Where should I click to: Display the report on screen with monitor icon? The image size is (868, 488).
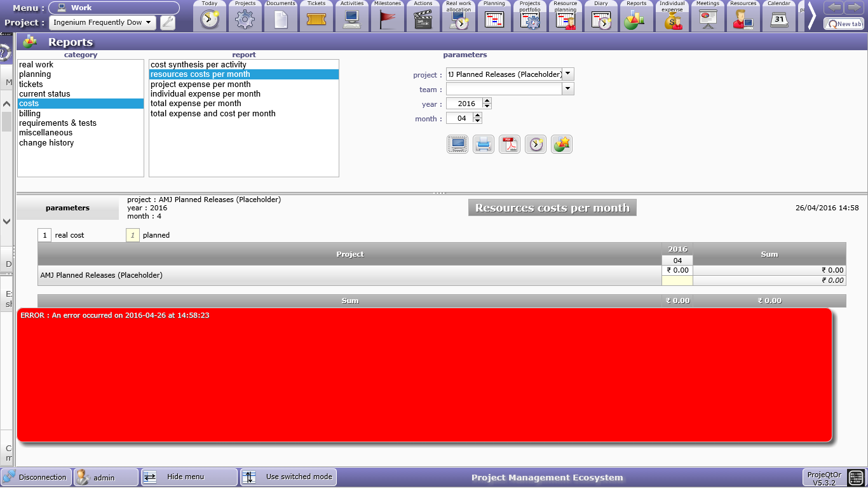coord(458,144)
